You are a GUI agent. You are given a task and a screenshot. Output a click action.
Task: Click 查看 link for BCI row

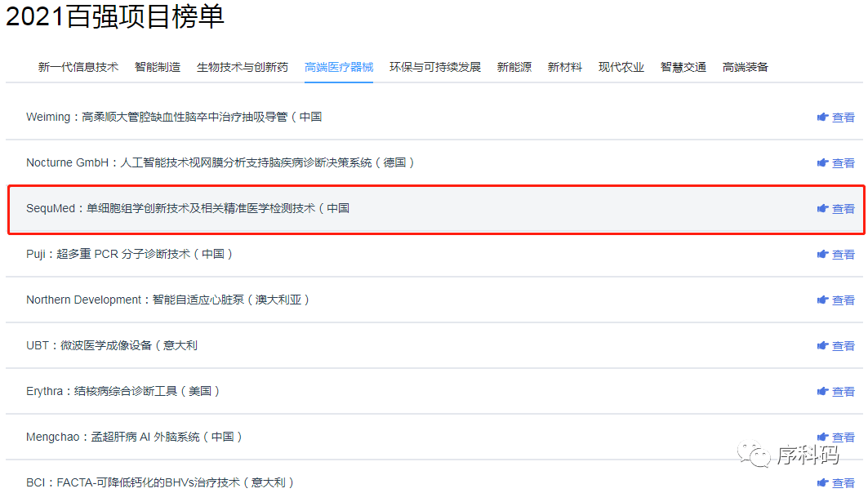point(843,483)
